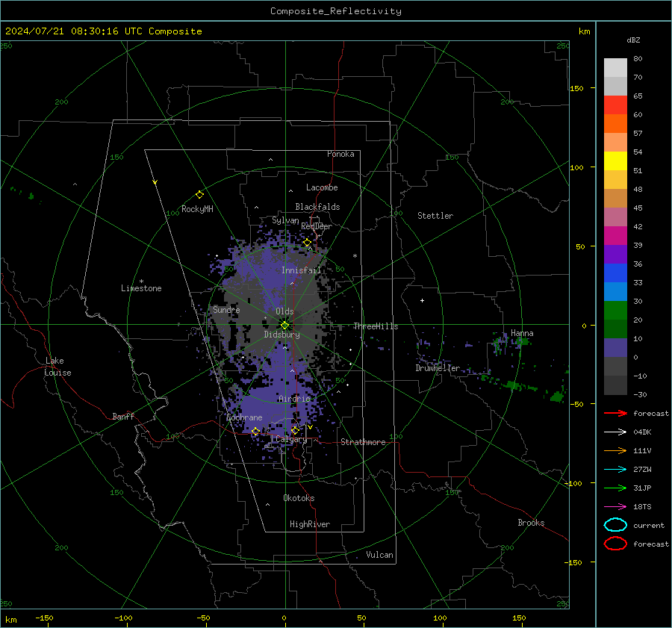The width and height of the screenshot is (672, 628).
Task: Click the Airdrie city label
Action: tap(294, 399)
